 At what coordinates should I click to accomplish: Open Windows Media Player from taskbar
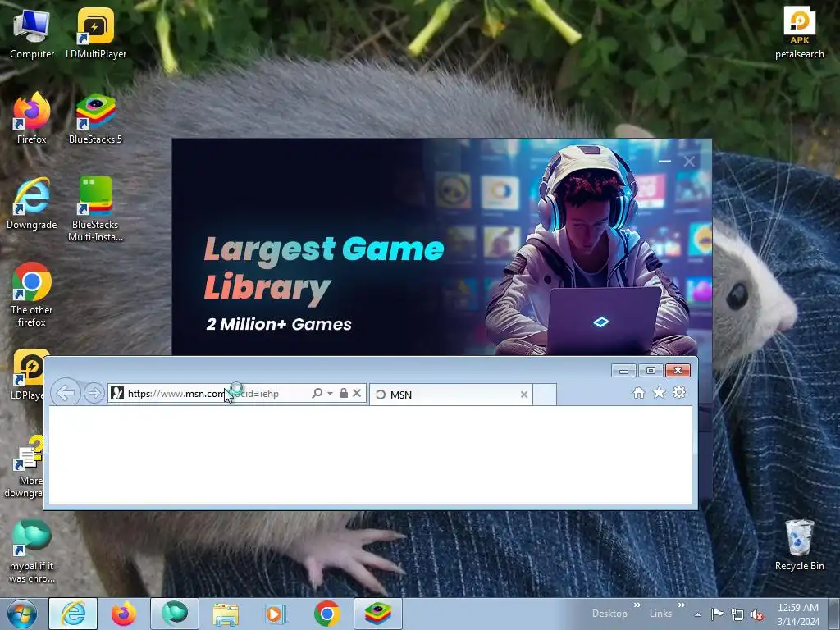pos(276,614)
